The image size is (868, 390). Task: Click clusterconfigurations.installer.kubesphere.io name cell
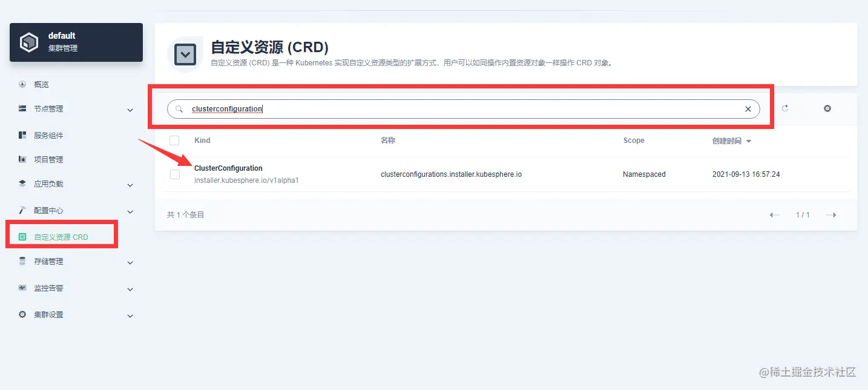pos(451,174)
